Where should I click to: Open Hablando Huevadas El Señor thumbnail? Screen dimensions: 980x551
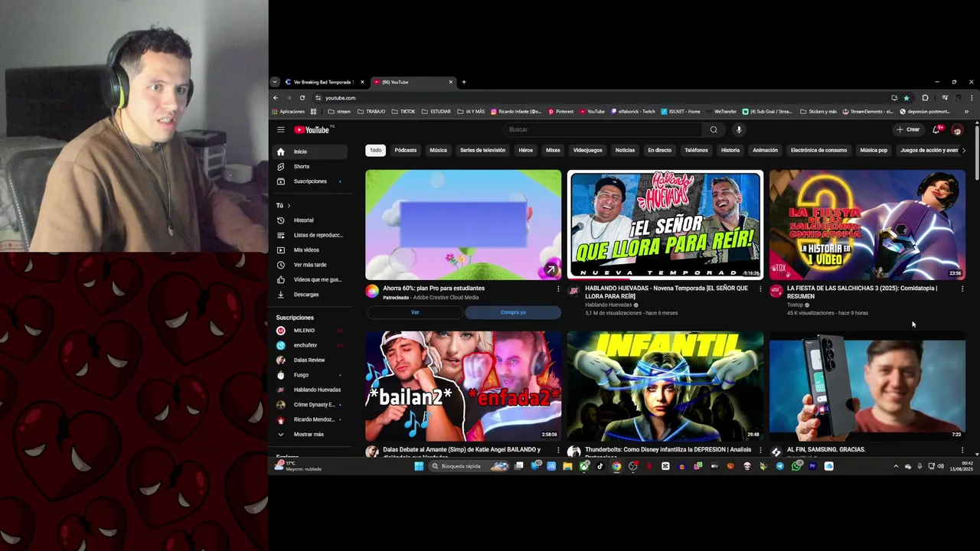(665, 225)
